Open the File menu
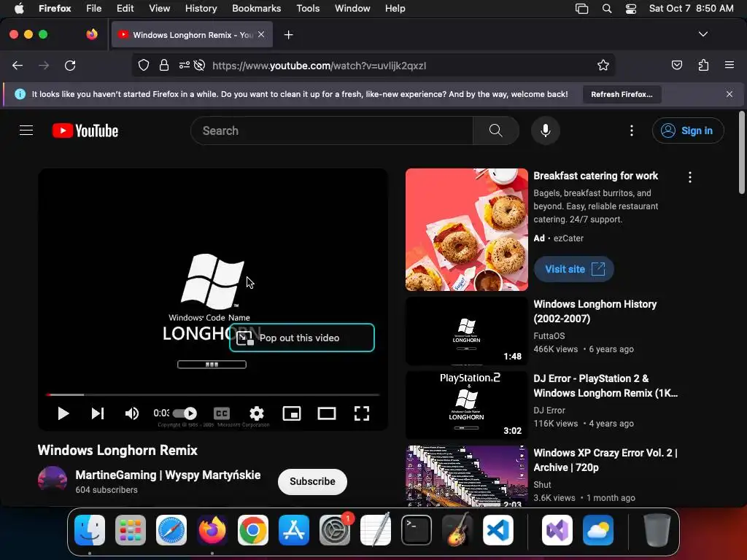747x560 pixels. pos(94,8)
